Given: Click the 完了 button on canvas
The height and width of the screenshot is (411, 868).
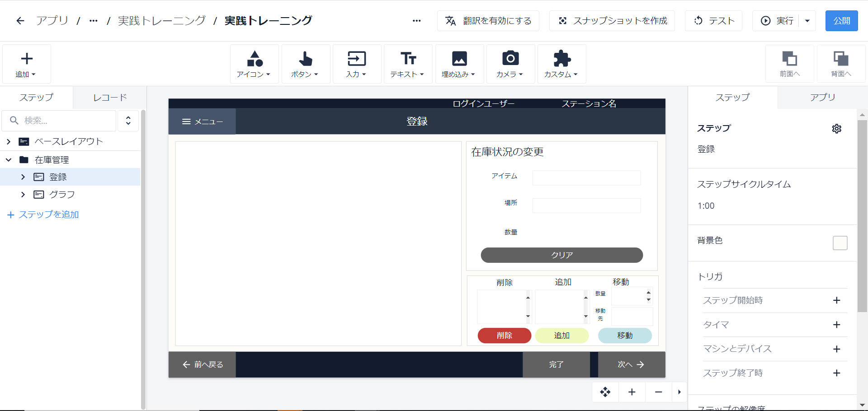Looking at the screenshot, I should coord(557,364).
